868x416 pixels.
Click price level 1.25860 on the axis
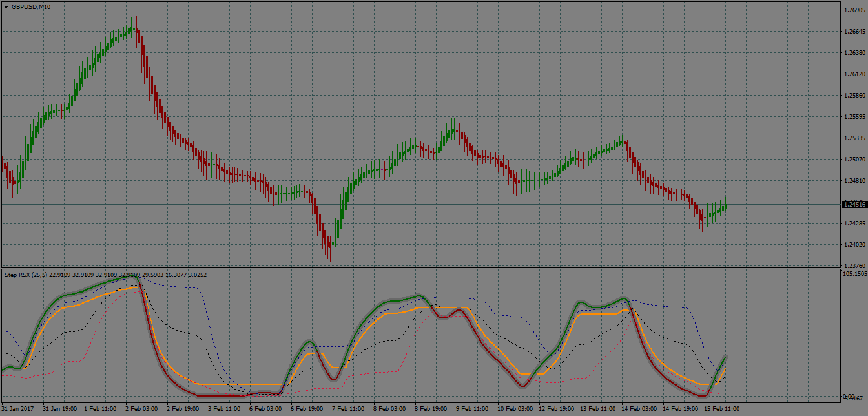[x=855, y=95]
